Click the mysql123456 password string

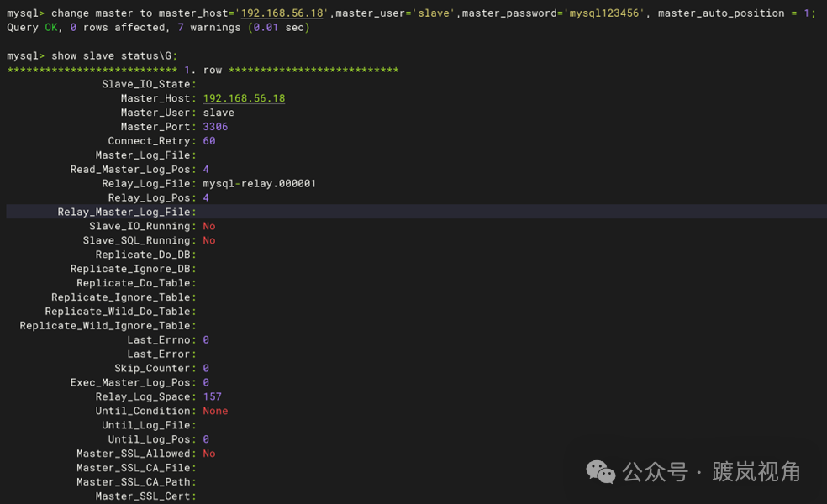point(604,13)
